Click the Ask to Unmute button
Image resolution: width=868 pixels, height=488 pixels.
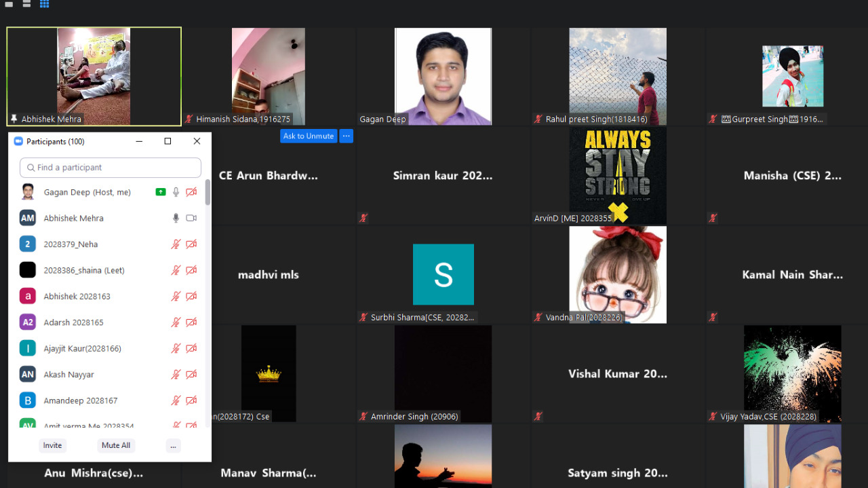point(309,136)
